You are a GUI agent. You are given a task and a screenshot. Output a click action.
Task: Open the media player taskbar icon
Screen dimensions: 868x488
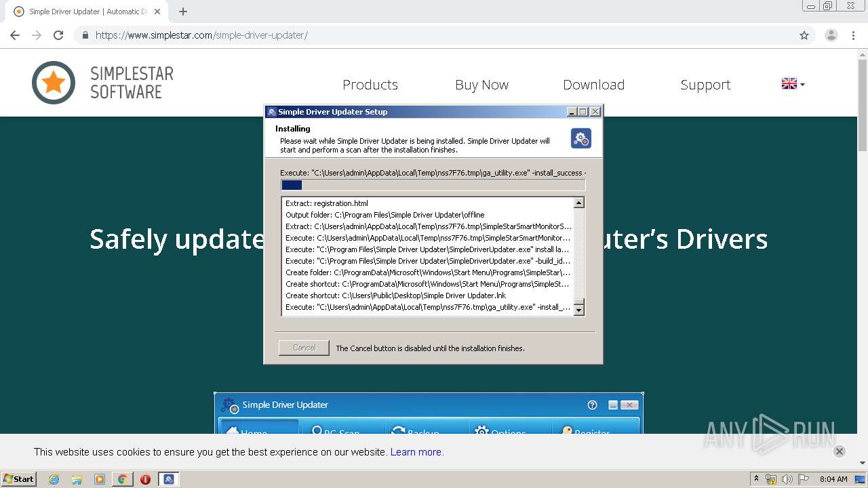pos(100,479)
